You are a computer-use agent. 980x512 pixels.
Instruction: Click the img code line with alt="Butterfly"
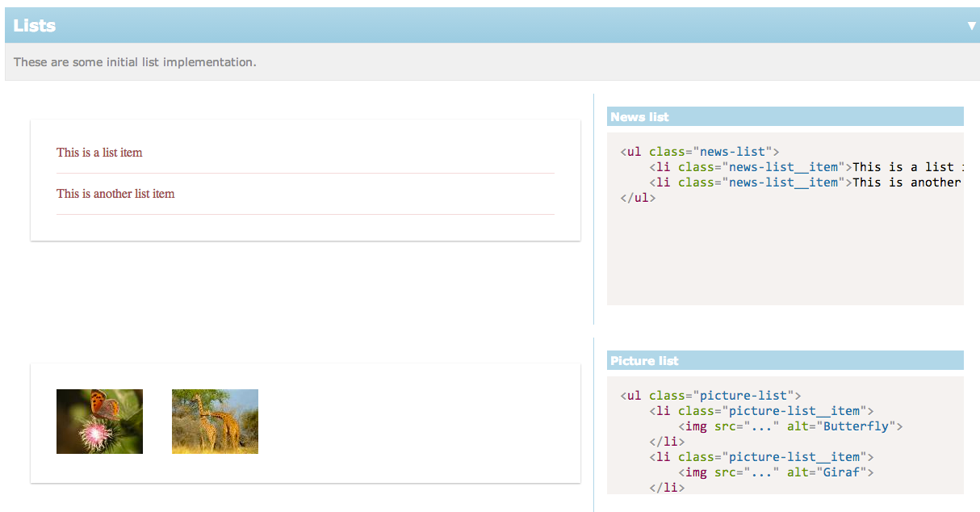click(790, 426)
